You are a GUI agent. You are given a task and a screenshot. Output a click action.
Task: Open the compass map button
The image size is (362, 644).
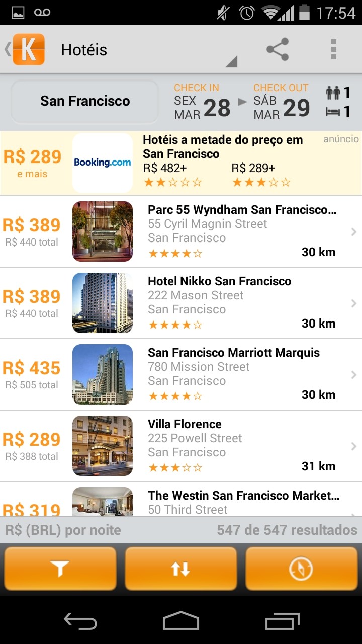point(301,569)
